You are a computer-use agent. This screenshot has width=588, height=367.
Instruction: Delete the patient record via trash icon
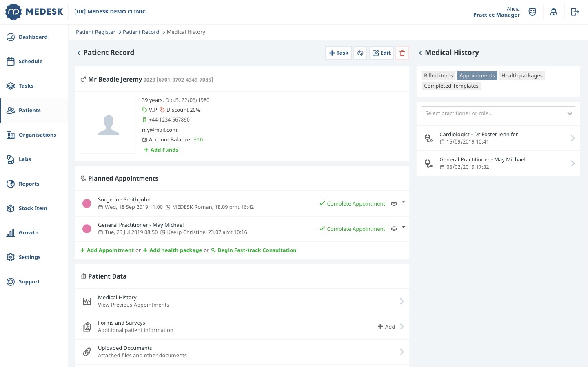click(x=402, y=53)
